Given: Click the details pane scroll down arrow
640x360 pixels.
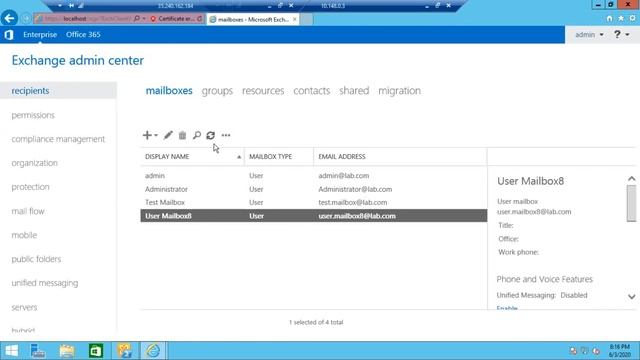Looking at the screenshot, I should [x=631, y=297].
